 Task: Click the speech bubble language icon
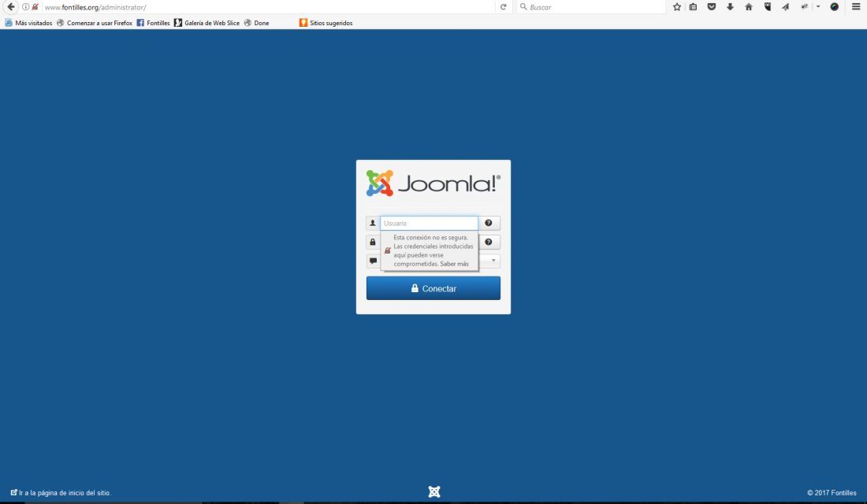coord(374,261)
